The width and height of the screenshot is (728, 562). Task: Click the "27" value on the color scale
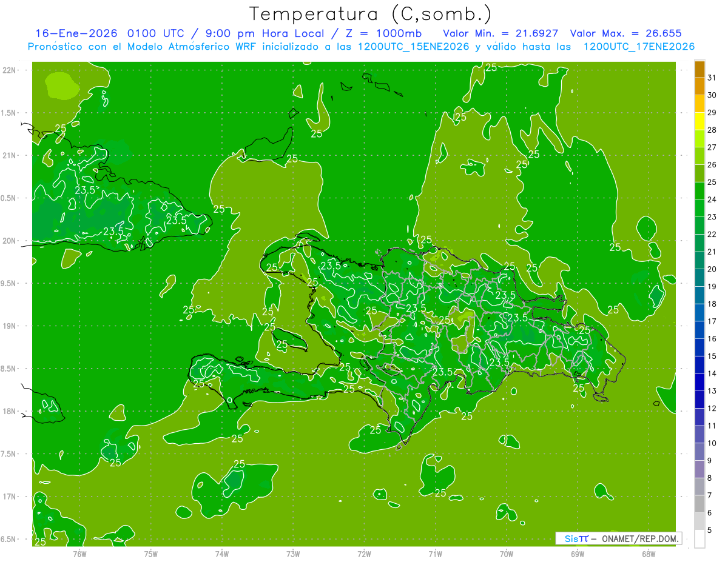pos(712,147)
